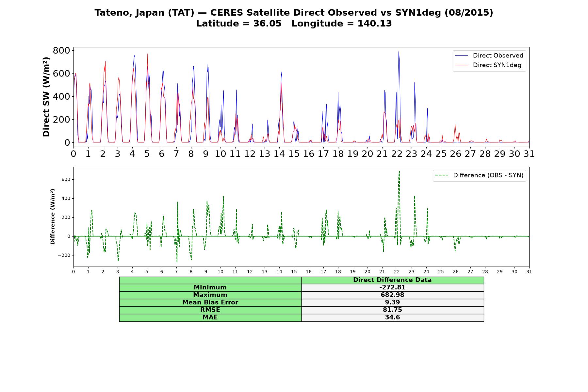Click the 800 tick on upper y-axis
Screen dimensions: 588x392
click(x=61, y=50)
